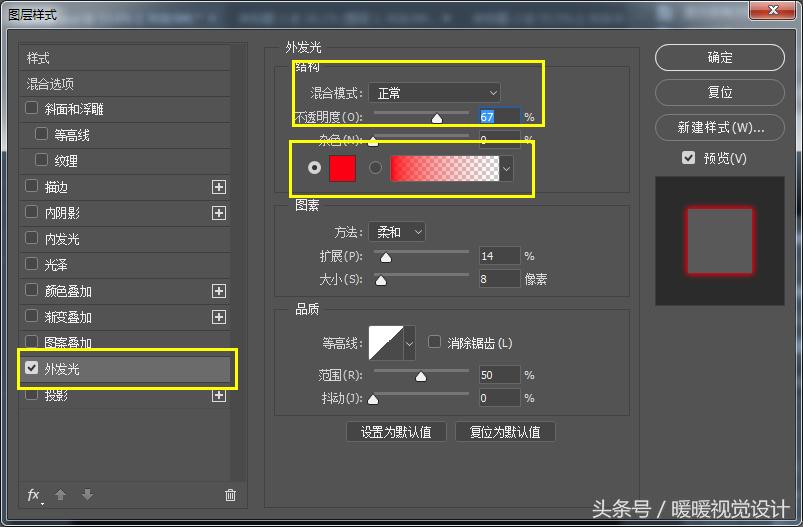
Task: Enable the 内发光 checkbox
Action: click(x=32, y=238)
